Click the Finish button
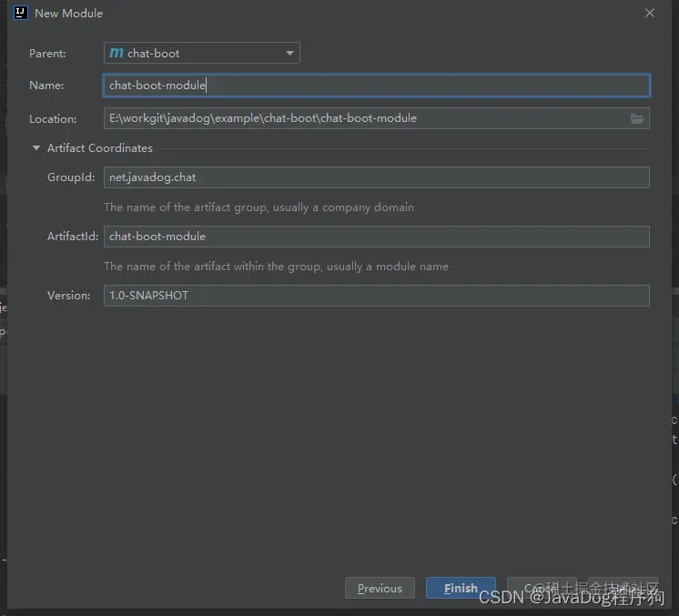Viewport: 679px width, 616px height. pos(461,588)
